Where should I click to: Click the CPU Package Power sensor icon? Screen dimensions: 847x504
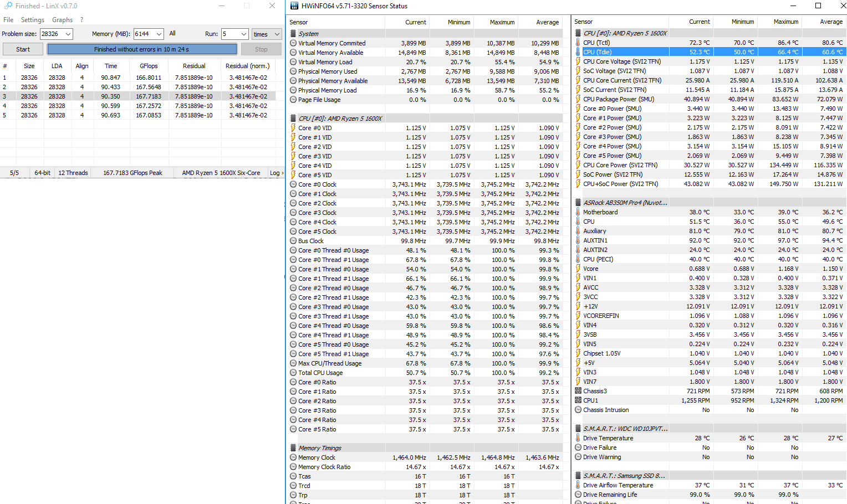coord(578,99)
